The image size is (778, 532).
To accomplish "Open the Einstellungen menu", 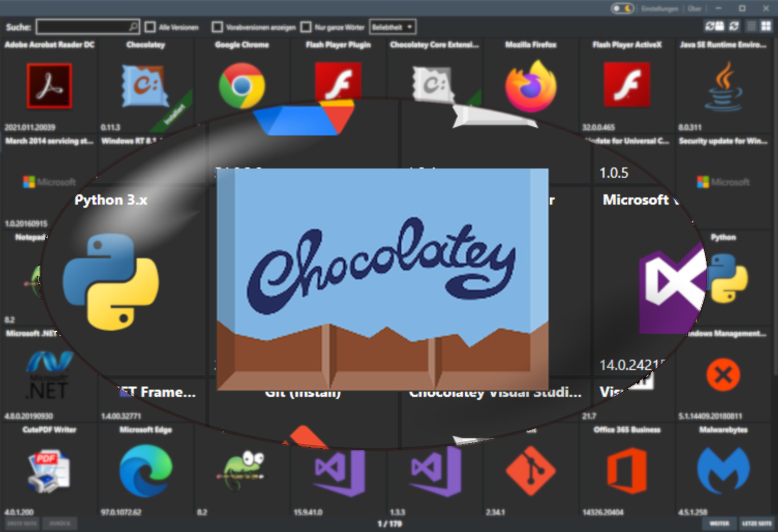I will tap(659, 8).
